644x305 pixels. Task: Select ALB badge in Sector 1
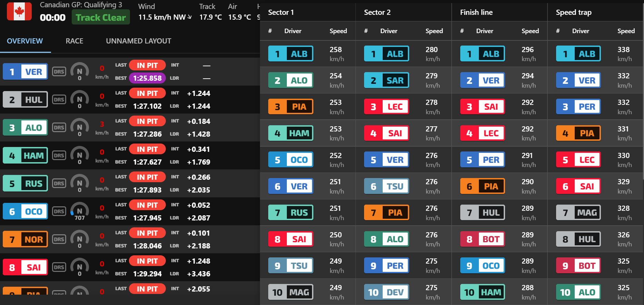291,54
